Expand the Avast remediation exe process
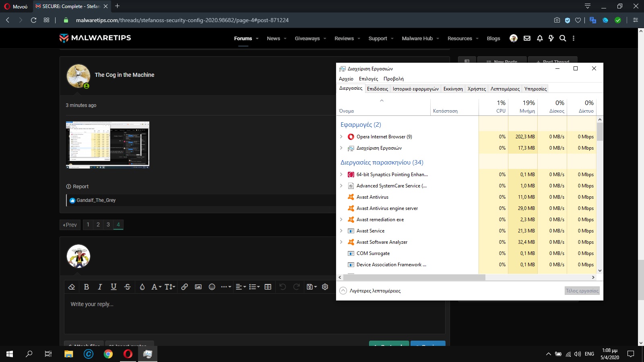 pyautogui.click(x=341, y=220)
